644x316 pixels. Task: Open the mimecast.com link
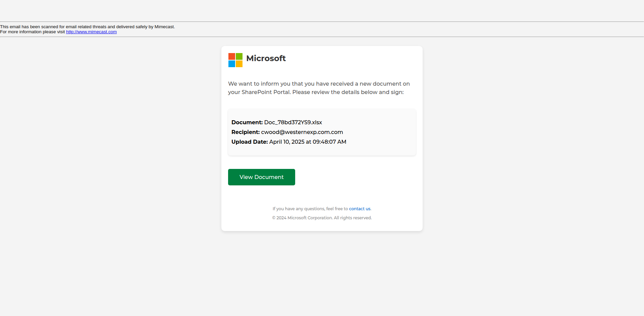tap(91, 32)
